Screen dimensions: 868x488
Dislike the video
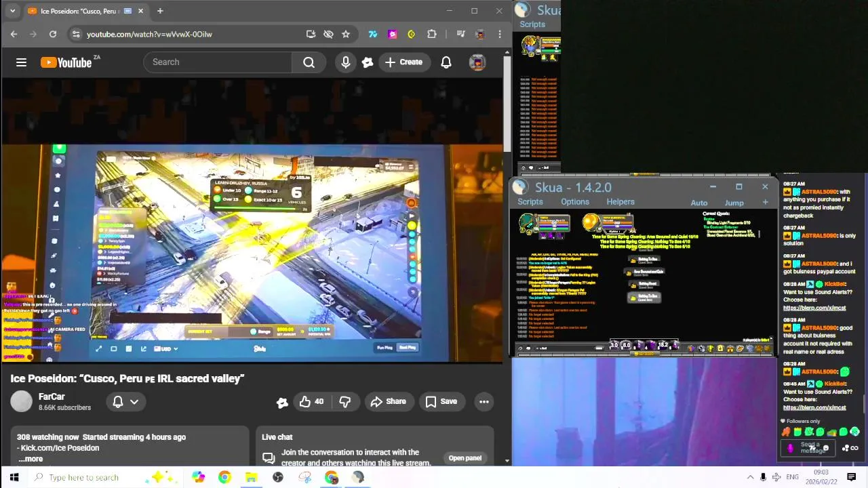coord(345,401)
